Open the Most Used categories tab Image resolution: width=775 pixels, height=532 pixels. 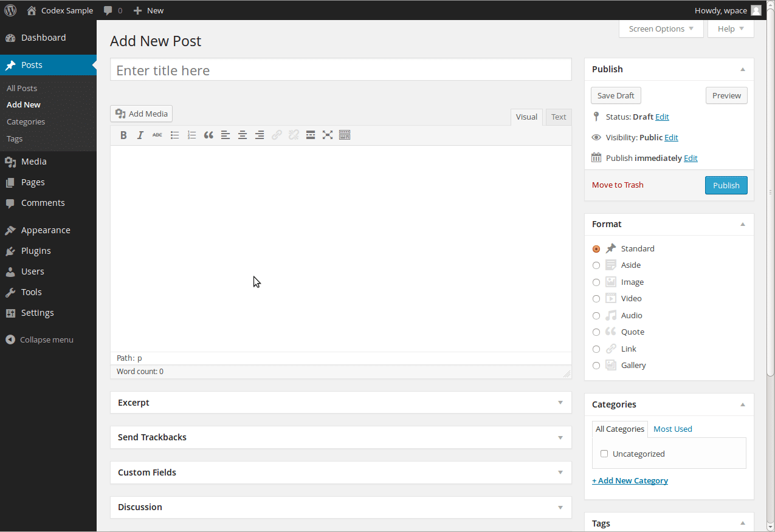pos(672,429)
